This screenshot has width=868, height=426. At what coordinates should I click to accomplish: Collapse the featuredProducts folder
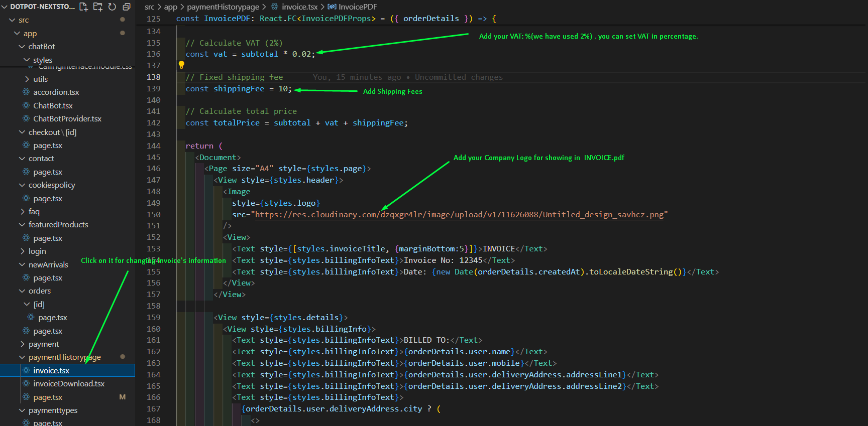pyautogui.click(x=22, y=224)
